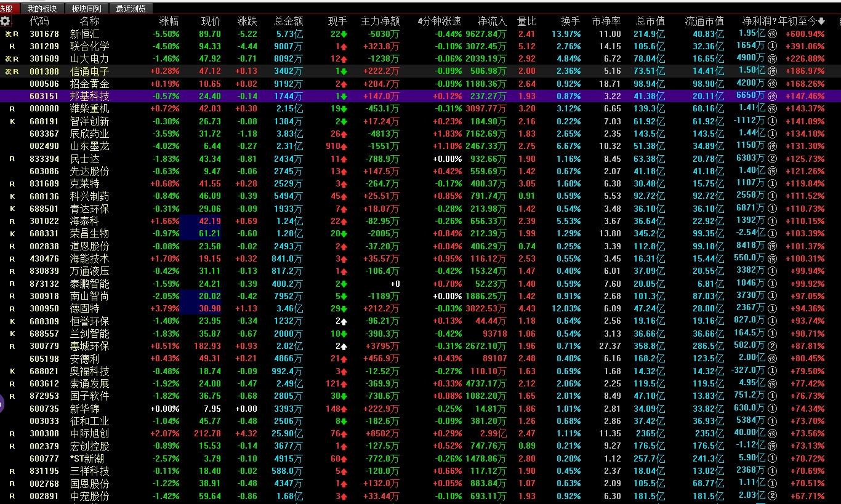Click the ② report icon in 民士达 row
Viewport: 841px width, 504px height.
[x=772, y=159]
